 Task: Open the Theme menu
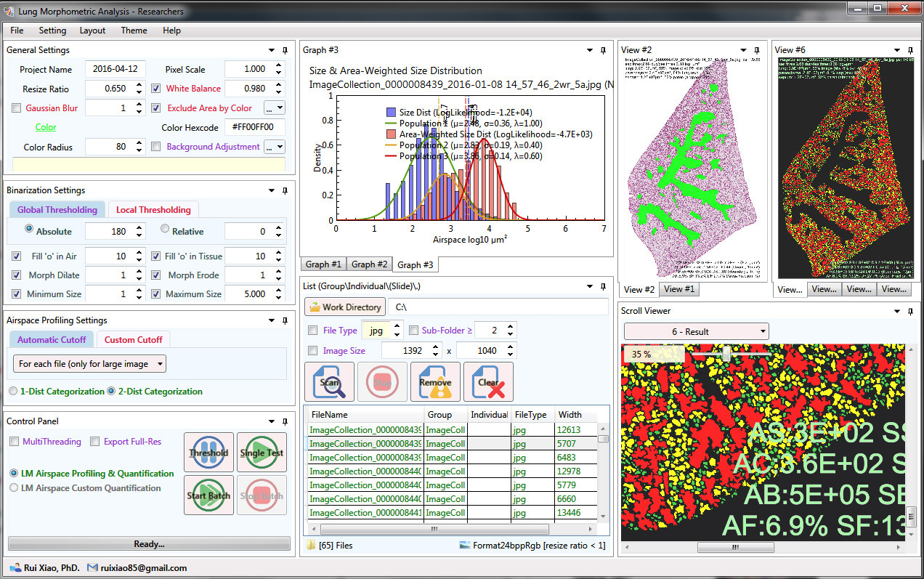click(x=134, y=31)
